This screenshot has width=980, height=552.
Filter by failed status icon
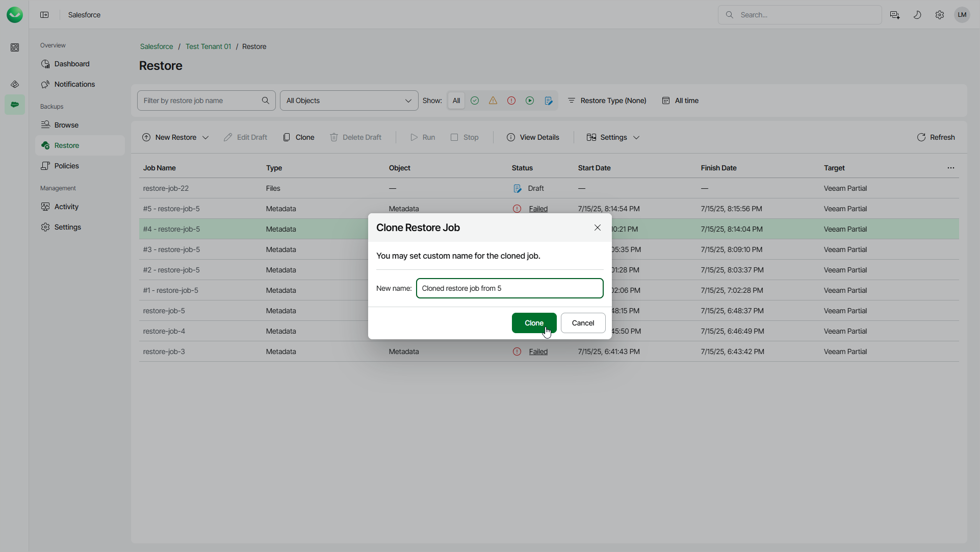pos(511,101)
